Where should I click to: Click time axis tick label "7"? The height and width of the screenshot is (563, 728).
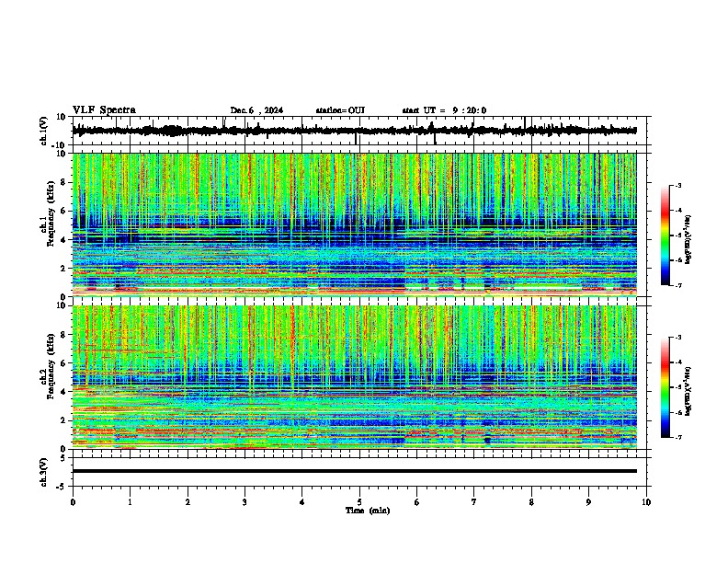tap(474, 502)
